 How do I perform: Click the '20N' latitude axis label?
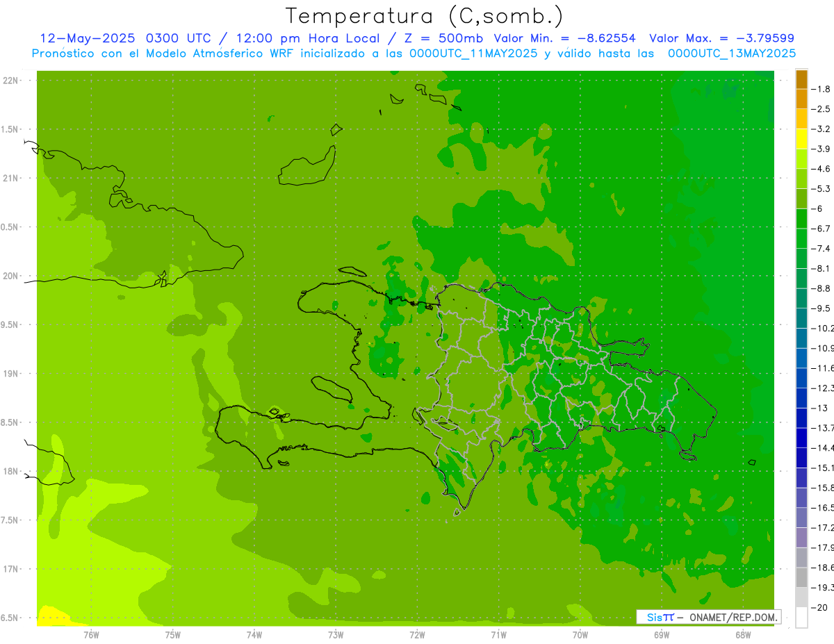(12, 276)
